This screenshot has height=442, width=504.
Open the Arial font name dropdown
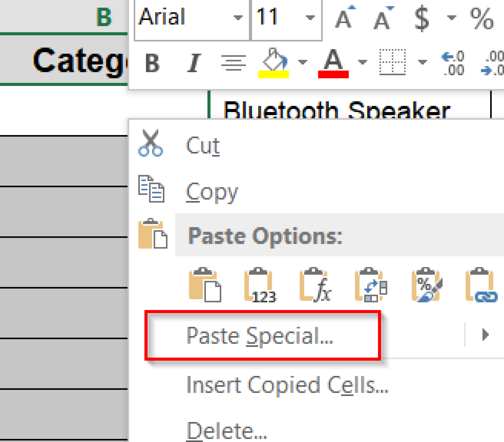[x=238, y=18]
